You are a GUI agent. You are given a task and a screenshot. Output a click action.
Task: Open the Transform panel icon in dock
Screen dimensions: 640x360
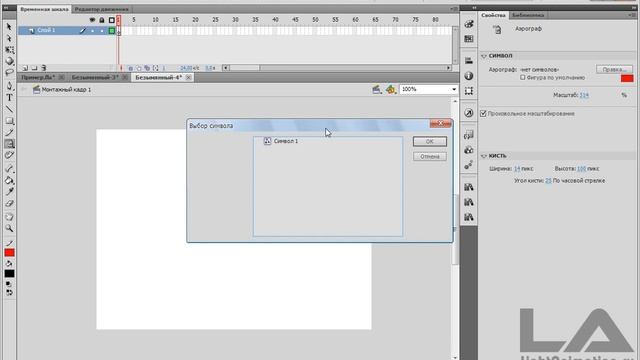pos(469,91)
